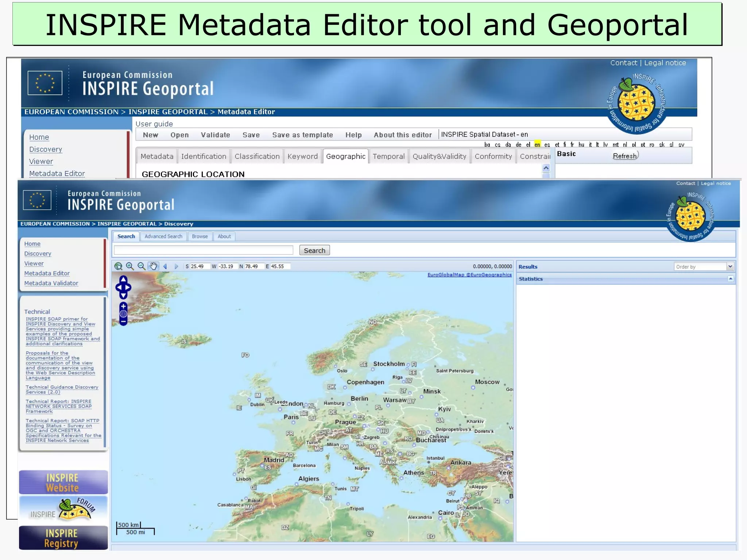Open the INSPIRE Registry banner
The width and height of the screenshot is (747, 560).
pyautogui.click(x=63, y=538)
